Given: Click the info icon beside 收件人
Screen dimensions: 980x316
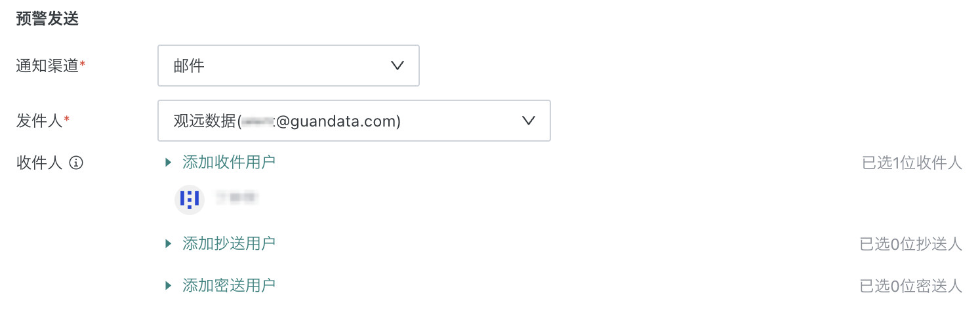Looking at the screenshot, I should 76,163.
